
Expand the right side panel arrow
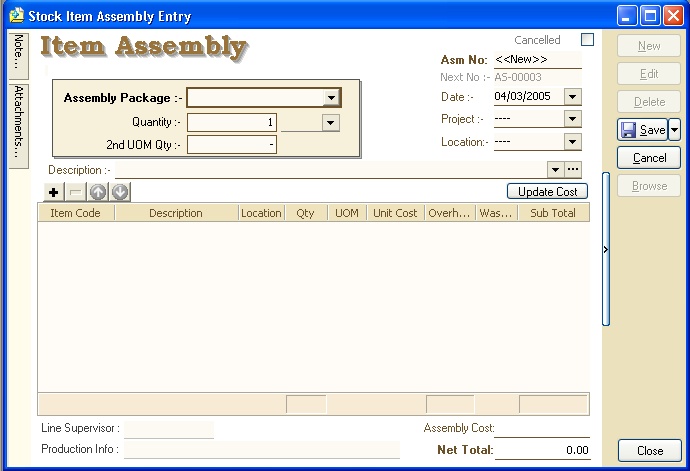(x=605, y=250)
